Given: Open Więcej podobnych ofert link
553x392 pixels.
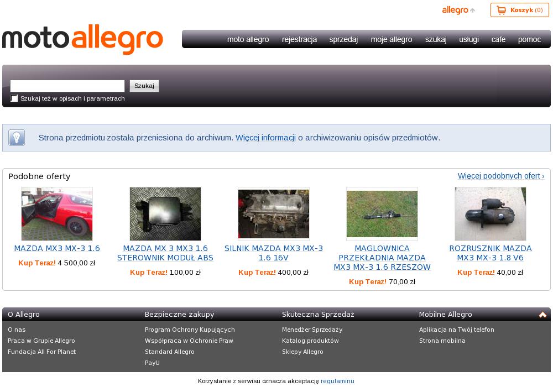Looking at the screenshot, I should click(x=501, y=176).
